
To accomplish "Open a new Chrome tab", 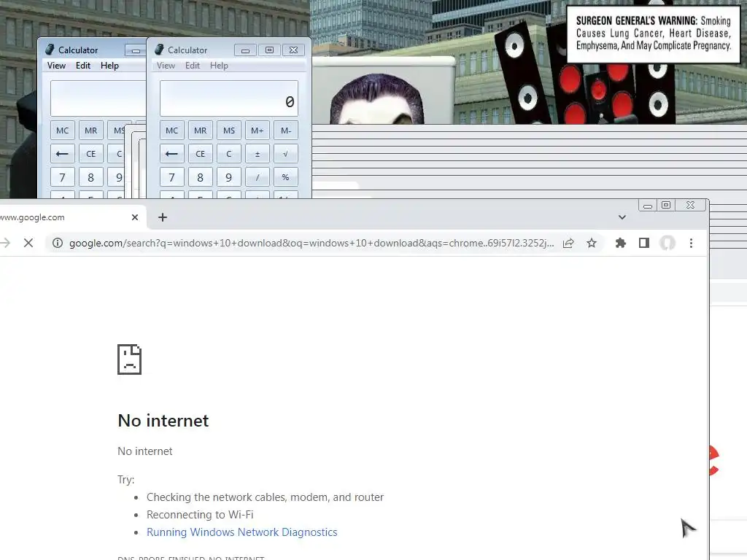I will tap(163, 217).
